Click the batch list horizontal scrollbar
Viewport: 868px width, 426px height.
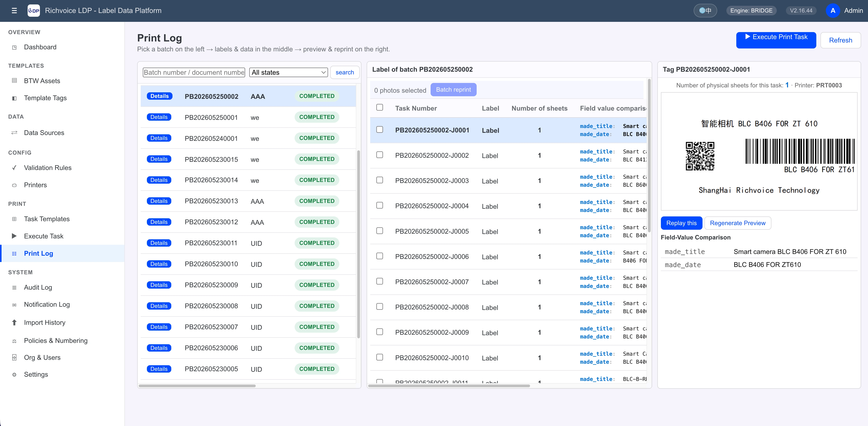[x=197, y=386]
